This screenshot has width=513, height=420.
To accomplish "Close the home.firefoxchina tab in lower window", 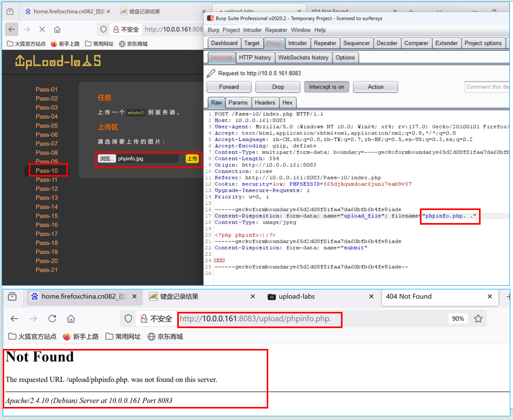I will tap(134, 296).
